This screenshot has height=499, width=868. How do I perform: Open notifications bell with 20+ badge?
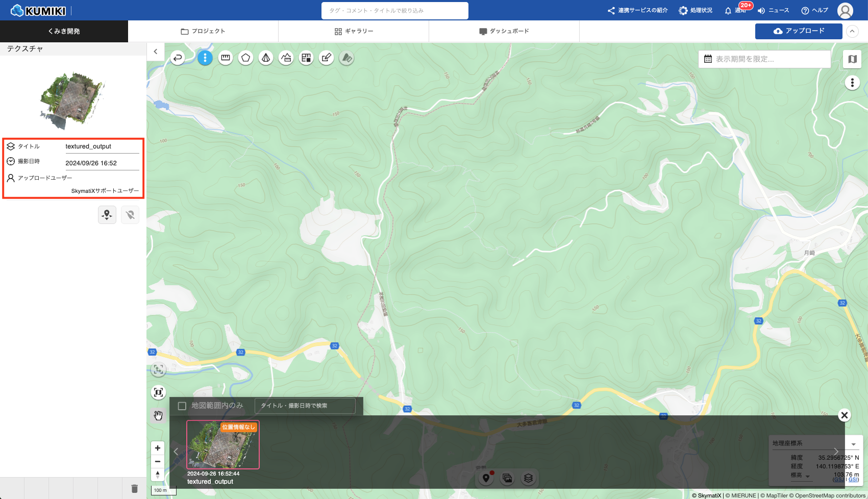coord(734,10)
